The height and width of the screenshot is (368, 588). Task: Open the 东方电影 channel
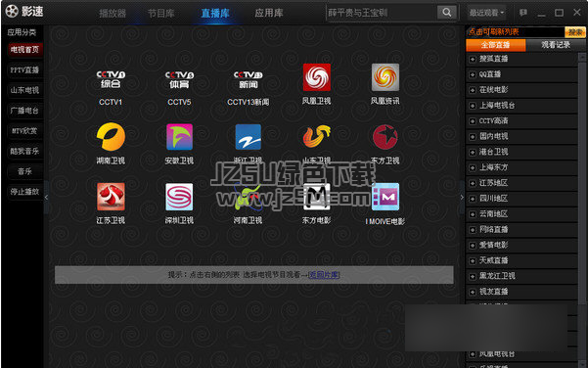[317, 197]
